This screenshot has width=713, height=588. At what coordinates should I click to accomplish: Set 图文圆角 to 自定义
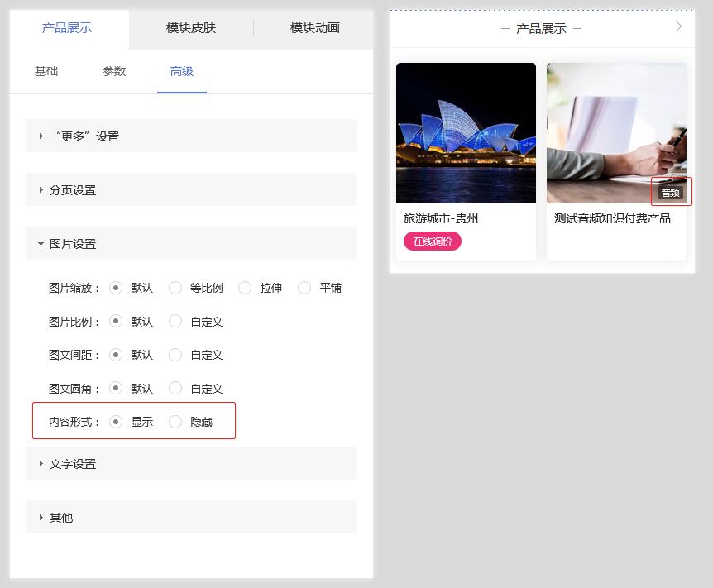(175, 389)
